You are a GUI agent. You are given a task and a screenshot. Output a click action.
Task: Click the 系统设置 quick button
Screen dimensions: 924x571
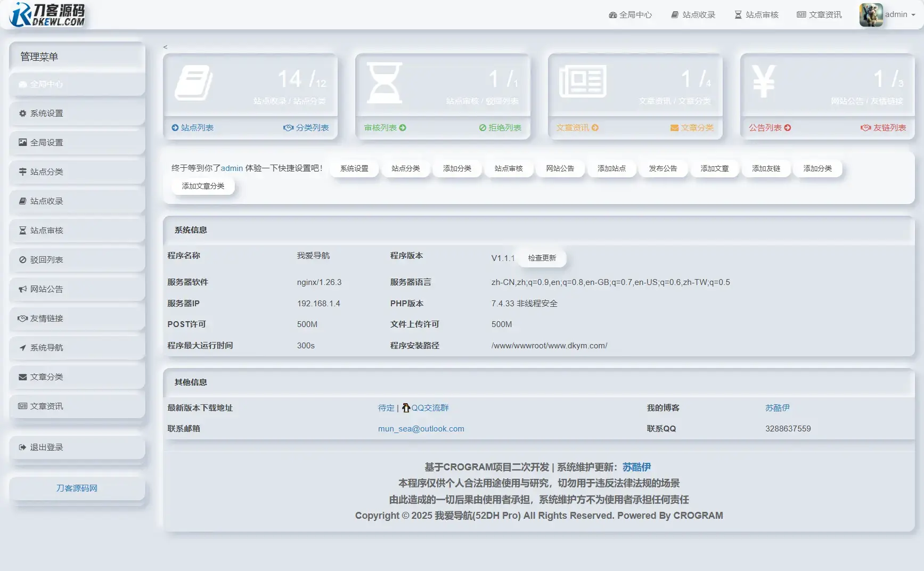[354, 168]
